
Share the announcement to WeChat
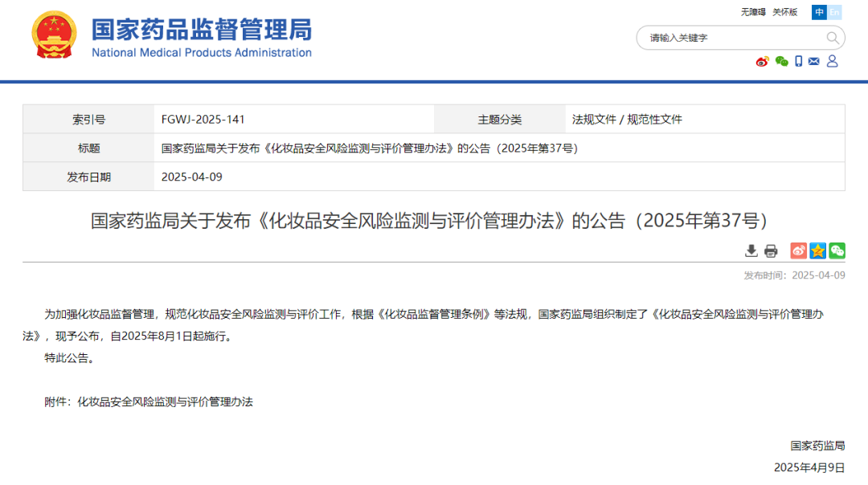point(837,251)
